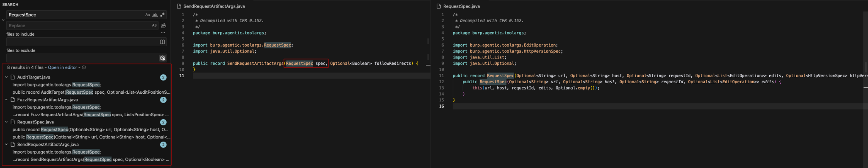Toggle use exclude settings gear icon
The width and height of the screenshot is (868, 168).
click(x=162, y=58)
